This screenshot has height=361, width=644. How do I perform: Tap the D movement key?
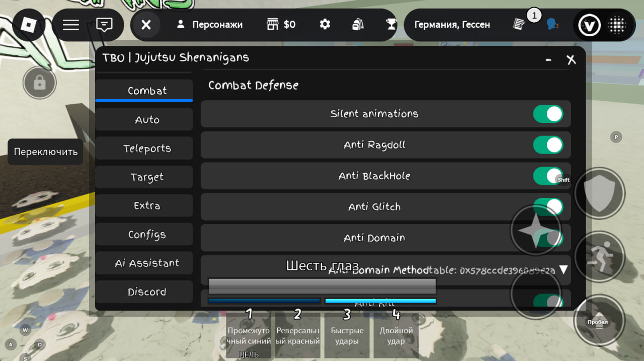click(40, 345)
